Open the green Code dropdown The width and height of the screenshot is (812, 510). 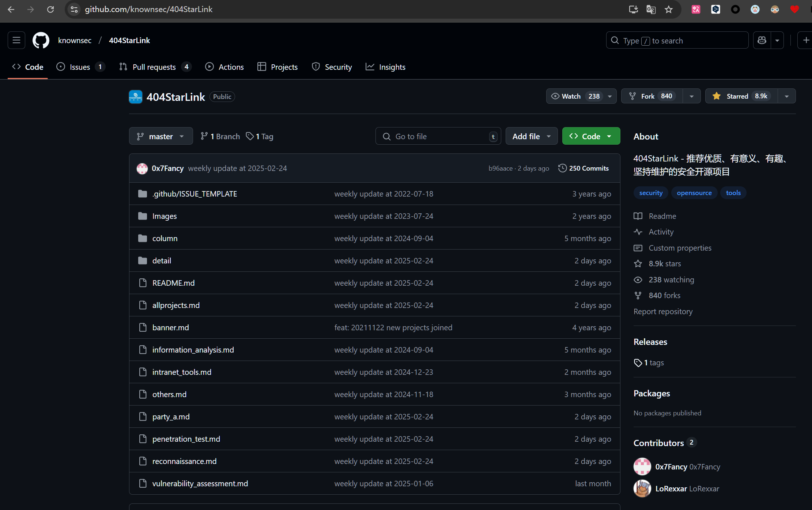(591, 136)
